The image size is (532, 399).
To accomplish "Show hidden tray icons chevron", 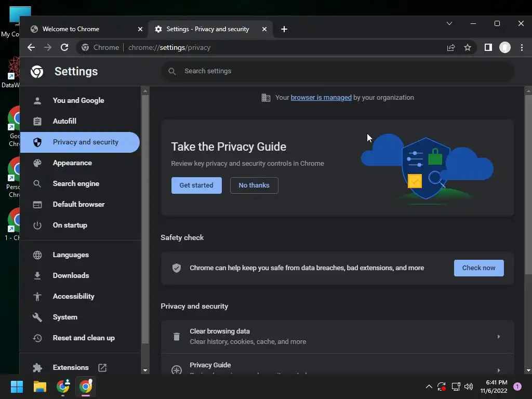I will point(429,387).
